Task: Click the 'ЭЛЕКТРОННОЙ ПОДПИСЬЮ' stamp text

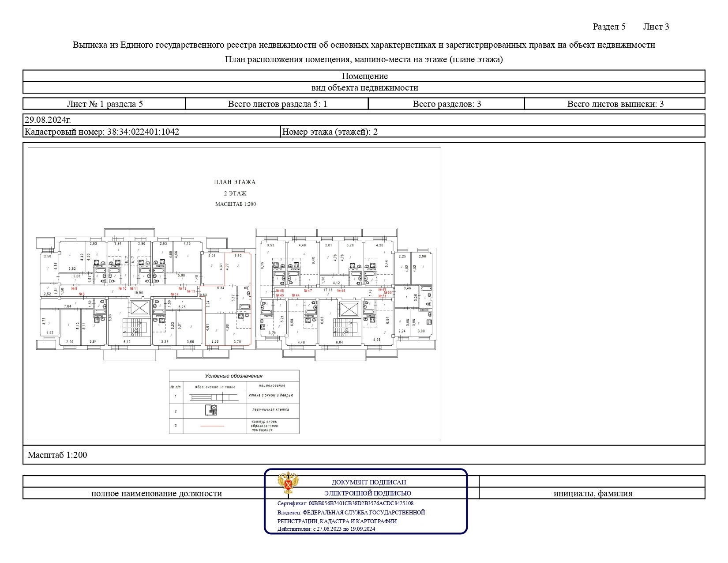Action: [x=368, y=493]
